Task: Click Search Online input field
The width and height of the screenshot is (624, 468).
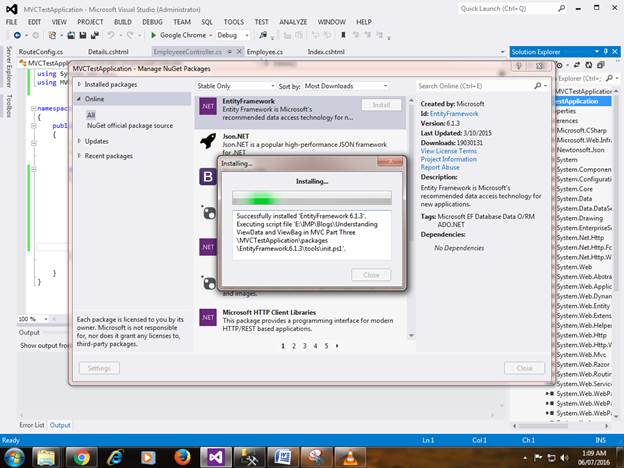Action: pyautogui.click(x=476, y=86)
